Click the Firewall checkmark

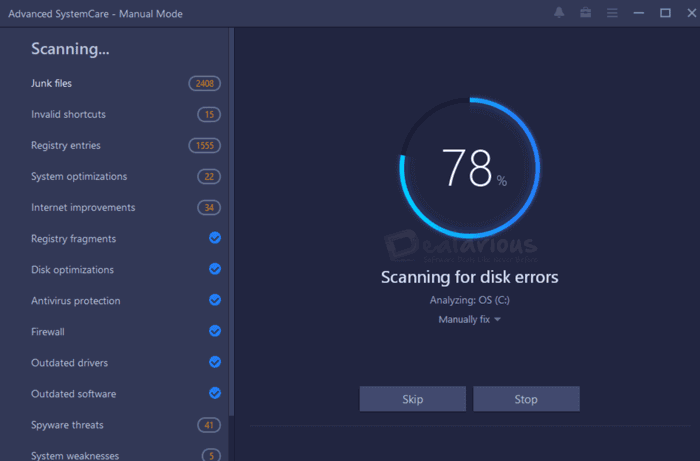click(x=215, y=331)
